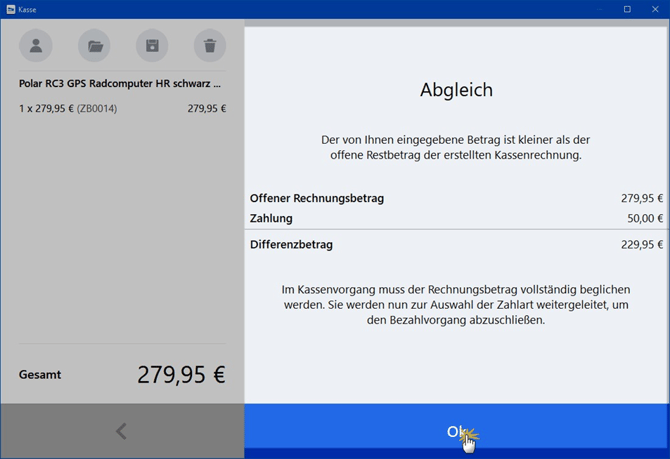Delete the receipt with the trash icon
670x459 pixels.
[x=210, y=46]
